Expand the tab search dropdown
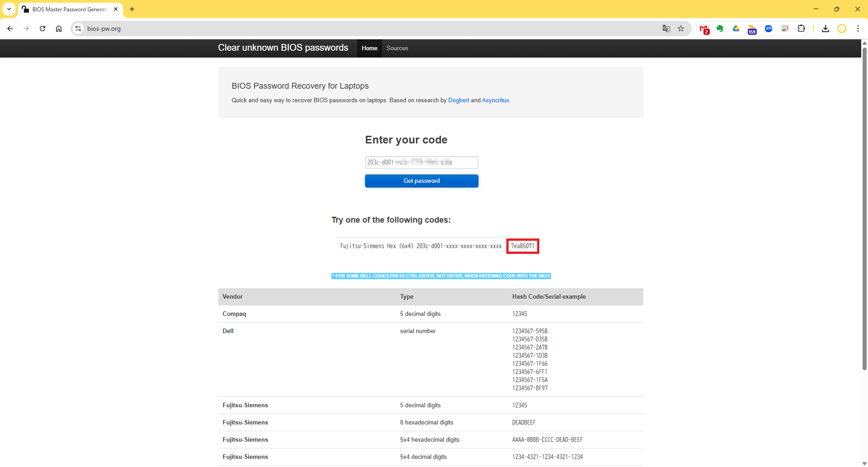The height and width of the screenshot is (467, 868). 9,9
